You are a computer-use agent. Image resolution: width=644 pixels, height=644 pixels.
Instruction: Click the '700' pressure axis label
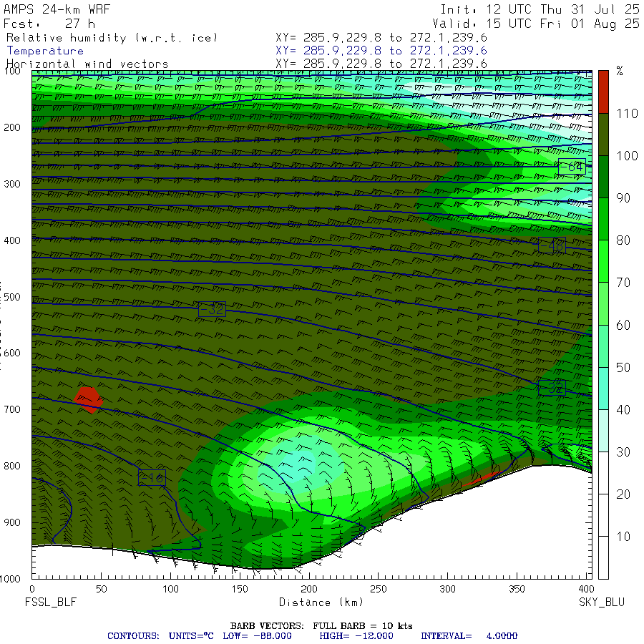(x=12, y=409)
